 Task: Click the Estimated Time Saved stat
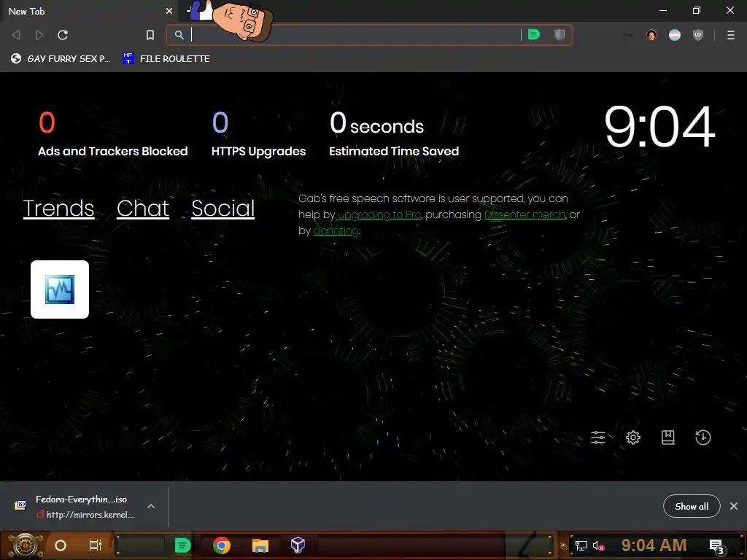click(x=394, y=134)
